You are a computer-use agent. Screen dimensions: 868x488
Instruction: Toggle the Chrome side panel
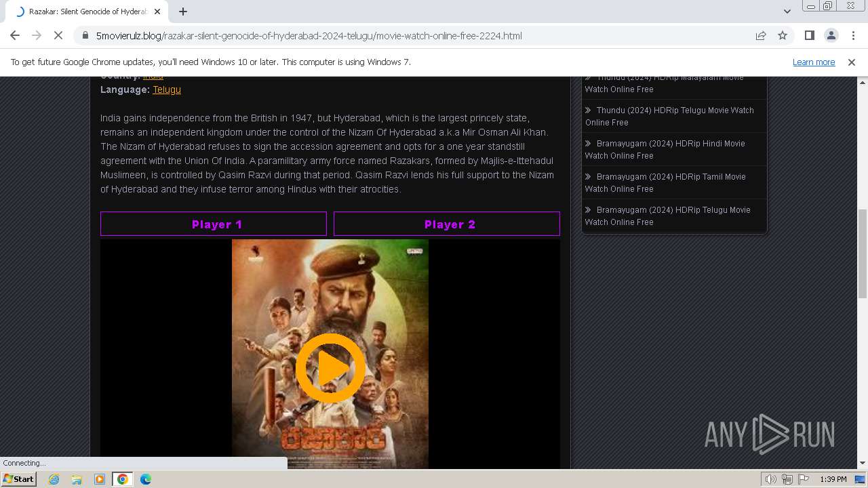click(809, 35)
